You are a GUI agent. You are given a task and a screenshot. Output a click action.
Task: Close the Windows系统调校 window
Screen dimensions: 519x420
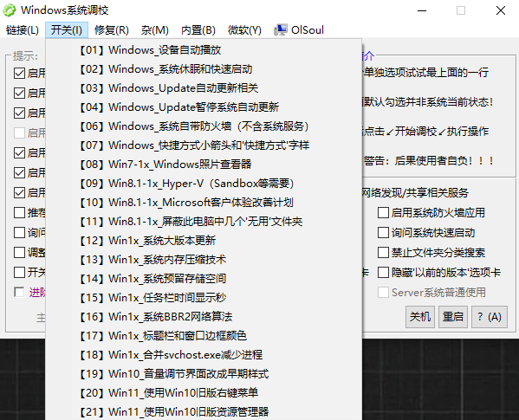pyautogui.click(x=501, y=10)
